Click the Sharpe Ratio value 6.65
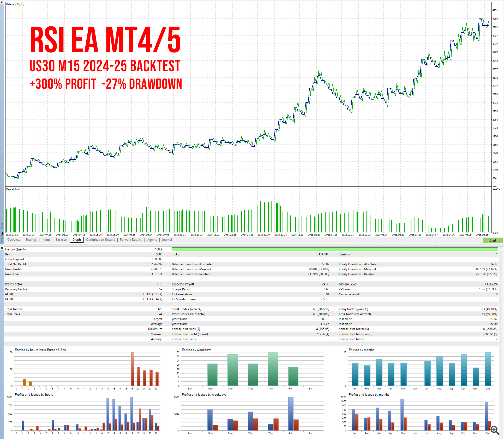Viewport: 504px width, 439px height. 326,289
